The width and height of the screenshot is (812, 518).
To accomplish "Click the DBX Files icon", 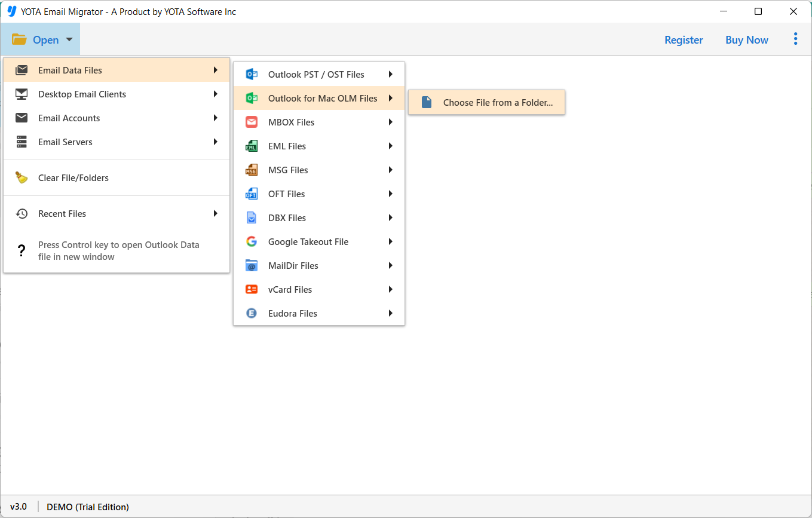I will (252, 218).
